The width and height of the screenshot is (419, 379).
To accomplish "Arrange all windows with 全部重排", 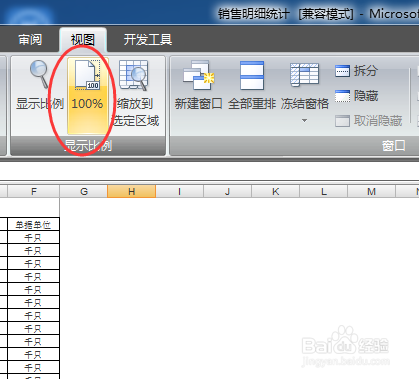I will 252,85.
